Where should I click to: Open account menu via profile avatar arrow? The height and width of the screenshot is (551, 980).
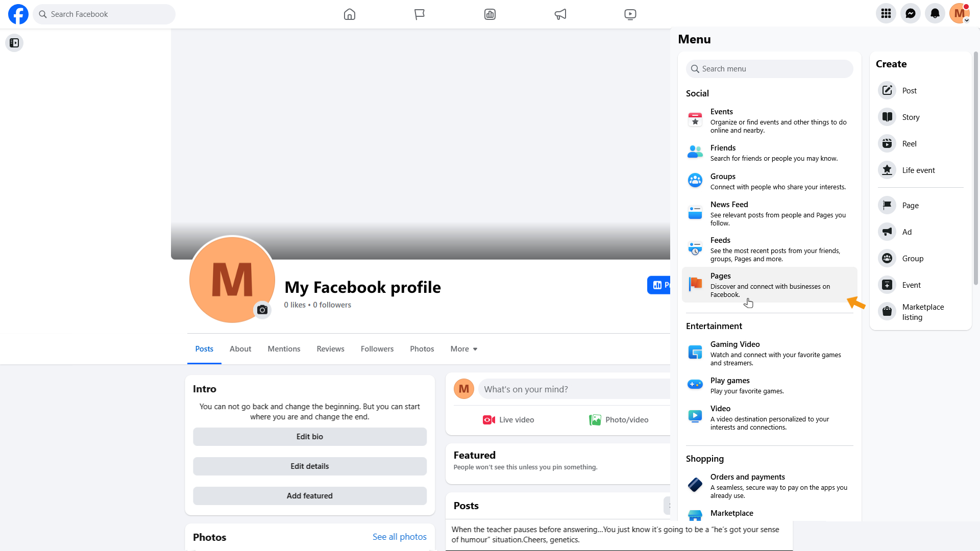click(x=966, y=20)
